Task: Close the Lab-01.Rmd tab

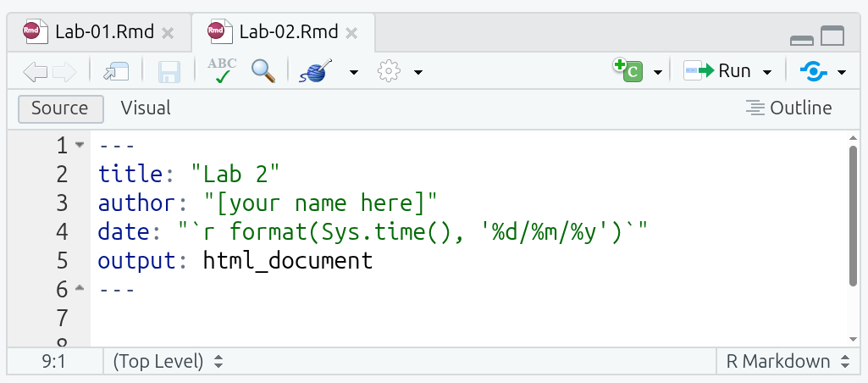Action: pos(168,34)
